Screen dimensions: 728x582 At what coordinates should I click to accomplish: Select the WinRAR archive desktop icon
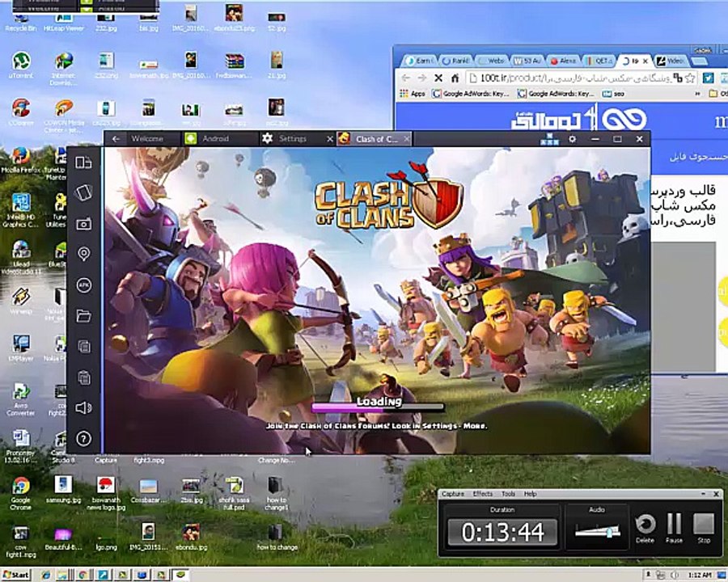pos(234,65)
